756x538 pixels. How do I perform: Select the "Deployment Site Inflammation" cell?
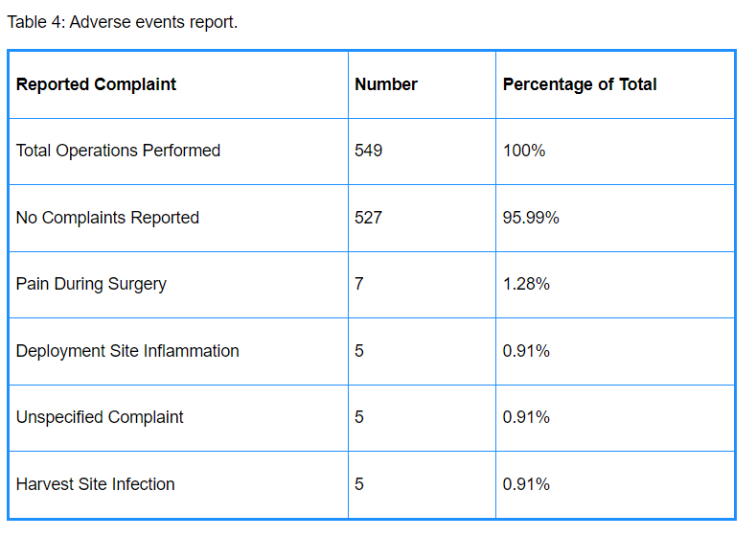pos(127,351)
